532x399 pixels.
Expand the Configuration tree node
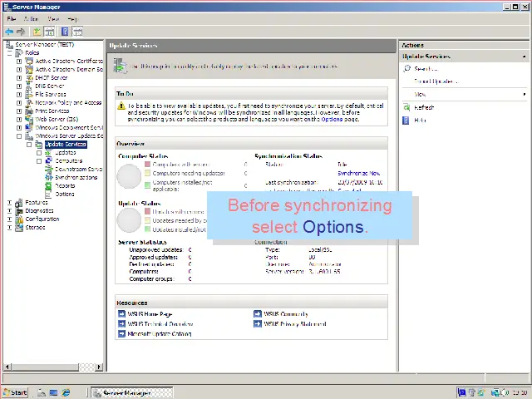click(x=9, y=219)
